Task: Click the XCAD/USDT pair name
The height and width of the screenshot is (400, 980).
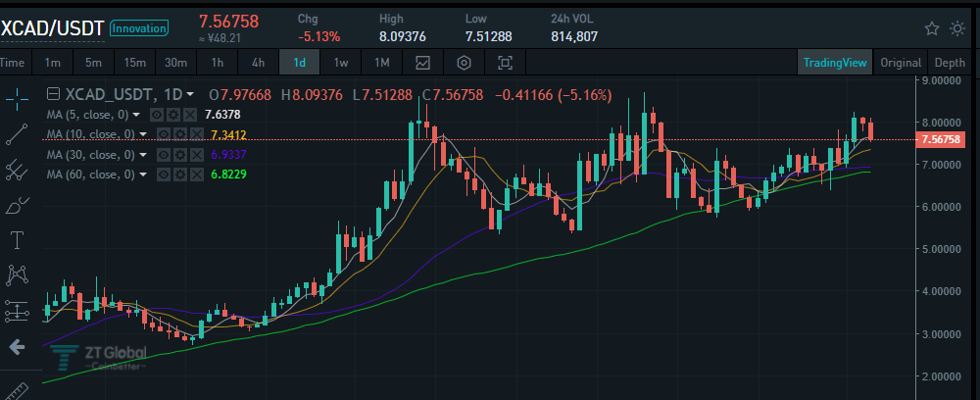Action: pyautogui.click(x=52, y=28)
